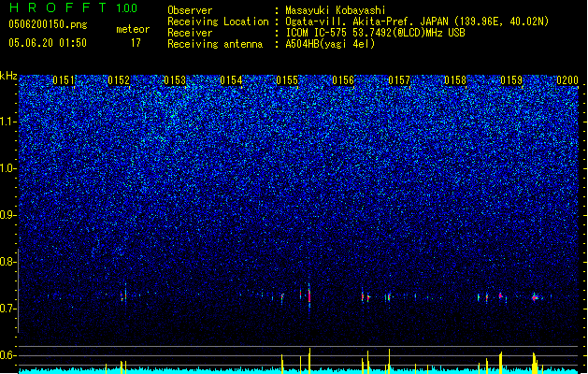Viewport: 588px width, 374px height.
Task: Click observer name Masayuki Kobayashi
Action: click(x=336, y=10)
